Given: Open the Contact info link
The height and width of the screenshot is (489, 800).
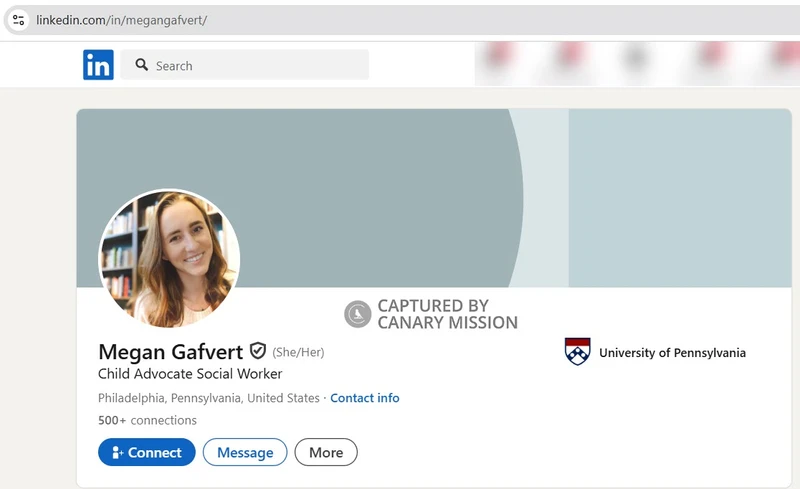Looking at the screenshot, I should [x=364, y=398].
